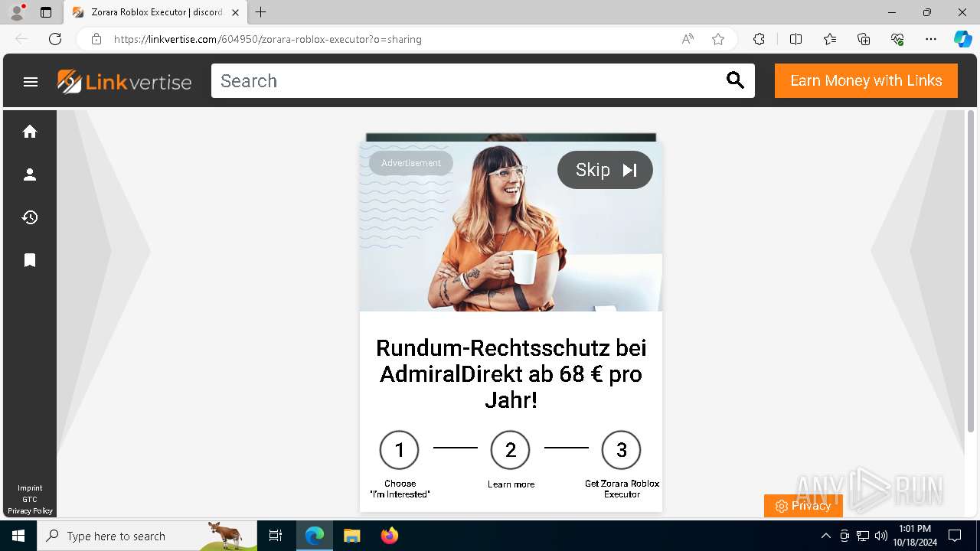This screenshot has height=551, width=980.
Task: Open Edge Settings and more menu
Action: pos(931,39)
